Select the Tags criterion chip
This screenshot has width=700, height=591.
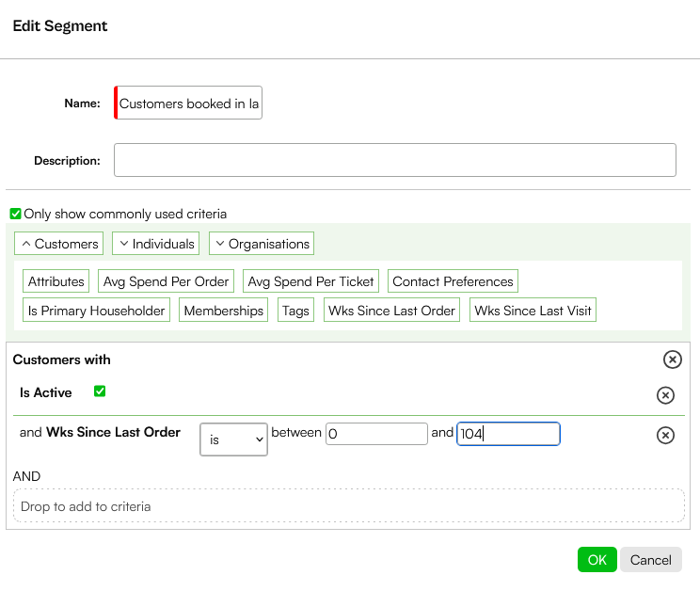(x=295, y=311)
